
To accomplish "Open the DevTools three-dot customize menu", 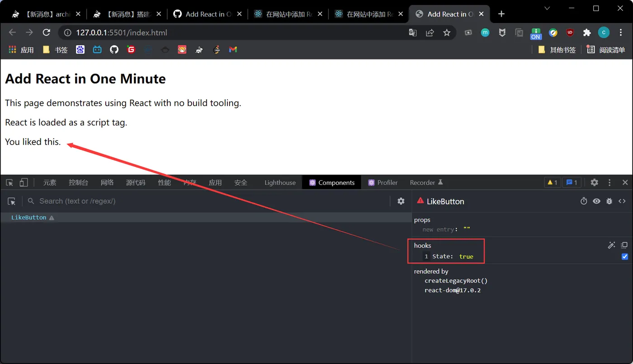I will tap(609, 182).
